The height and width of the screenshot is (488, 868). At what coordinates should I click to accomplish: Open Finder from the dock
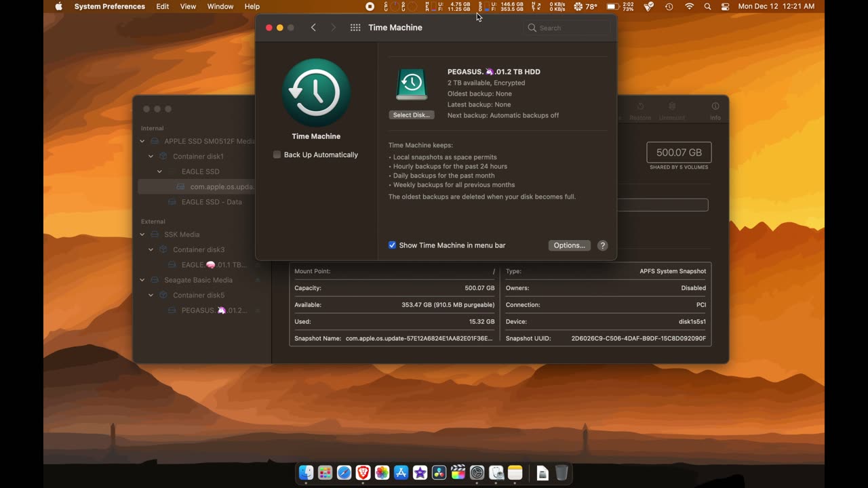[x=307, y=473]
